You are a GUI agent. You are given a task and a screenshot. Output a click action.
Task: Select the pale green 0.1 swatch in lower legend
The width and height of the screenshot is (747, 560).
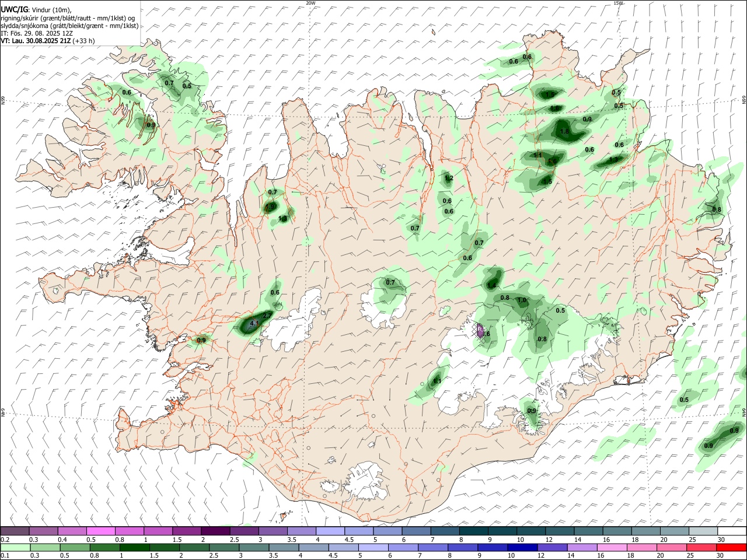(x=15, y=548)
